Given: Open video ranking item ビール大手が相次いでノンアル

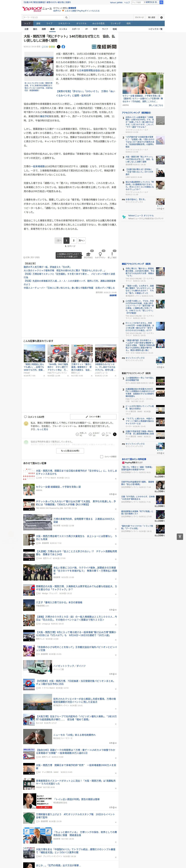Looking at the screenshot, I should 140,407.
